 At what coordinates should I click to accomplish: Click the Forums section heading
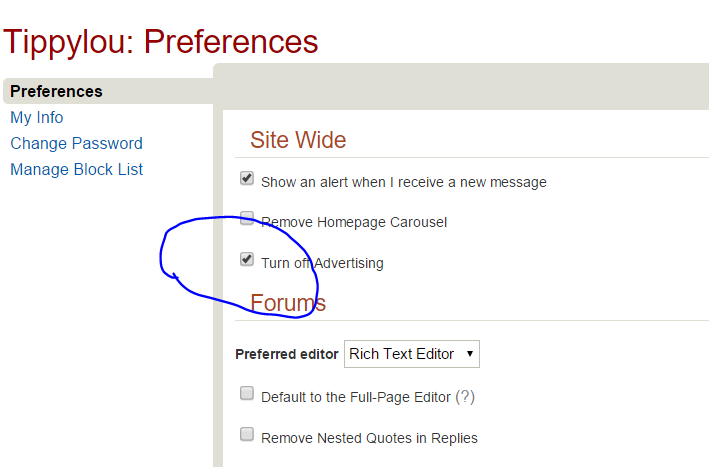coord(288,303)
